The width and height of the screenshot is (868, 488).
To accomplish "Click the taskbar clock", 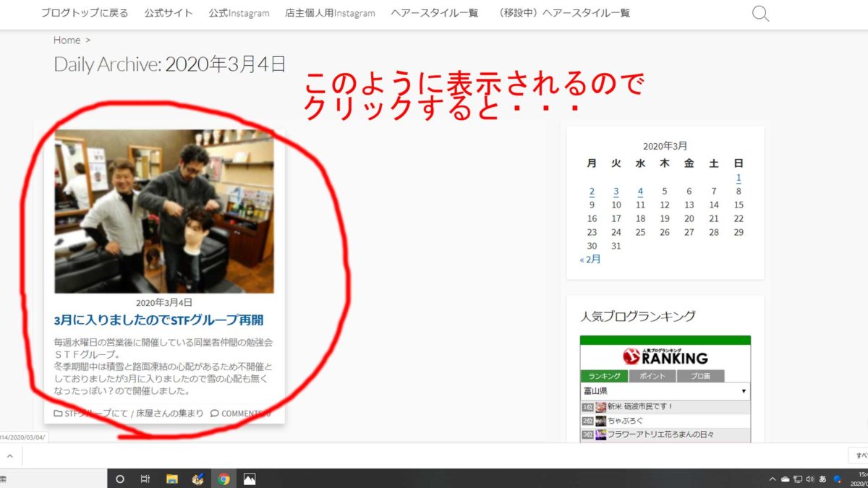I will coord(859,479).
